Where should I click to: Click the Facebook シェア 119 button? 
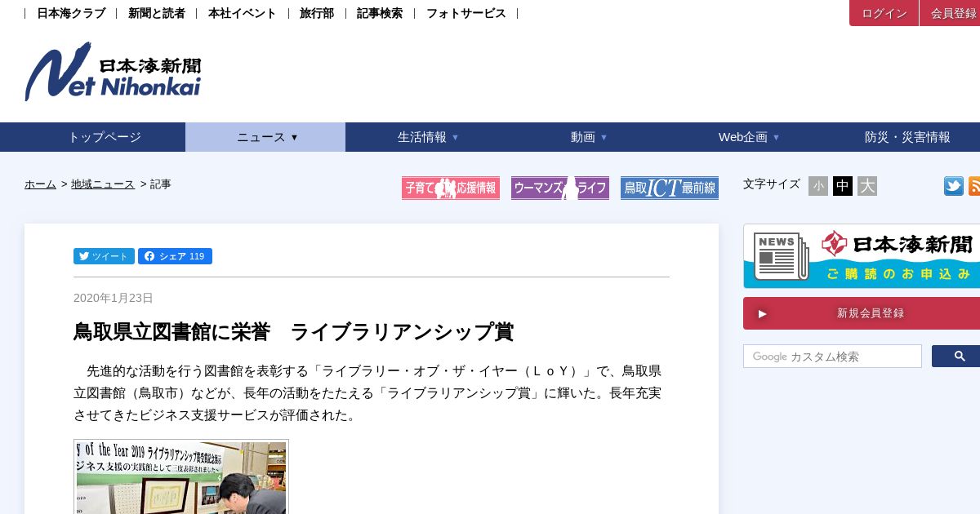[x=175, y=256]
